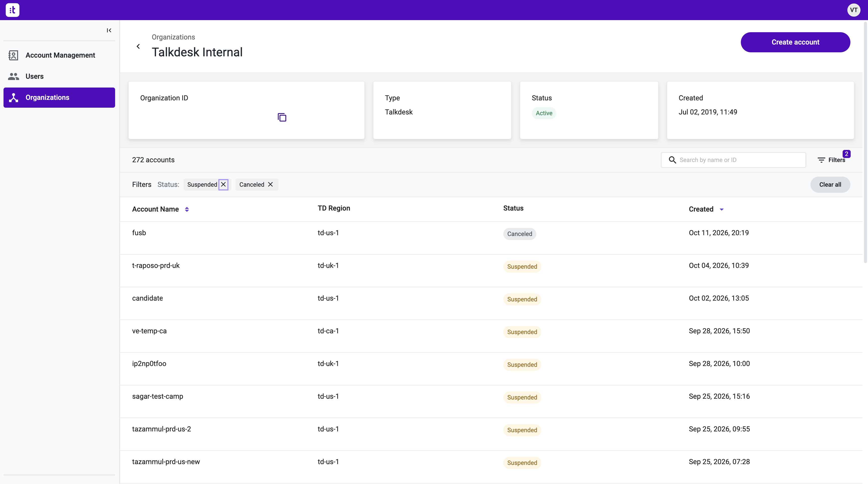The height and width of the screenshot is (484, 868).
Task: Click the Talkdesk logo icon
Action: pos(13,10)
